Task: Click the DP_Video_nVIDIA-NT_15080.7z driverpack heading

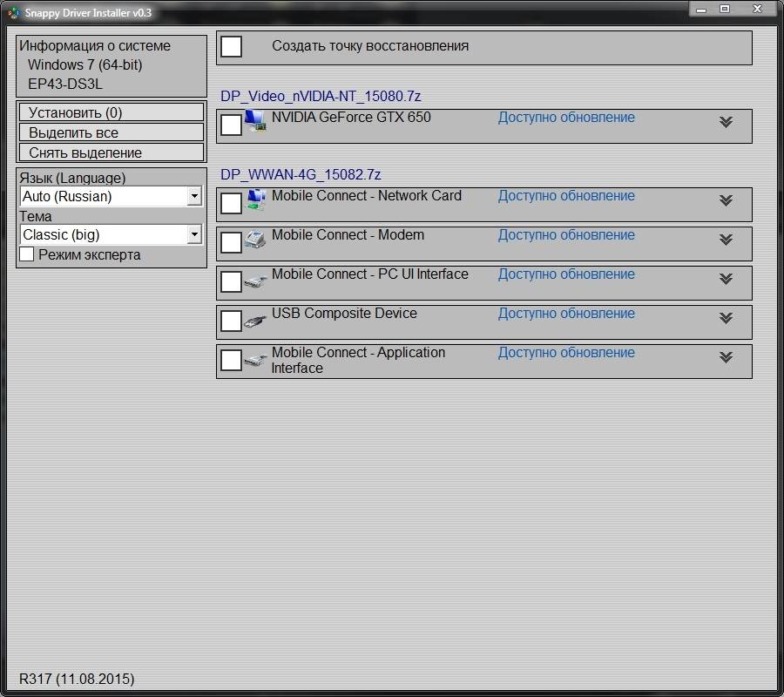Action: [x=321, y=96]
